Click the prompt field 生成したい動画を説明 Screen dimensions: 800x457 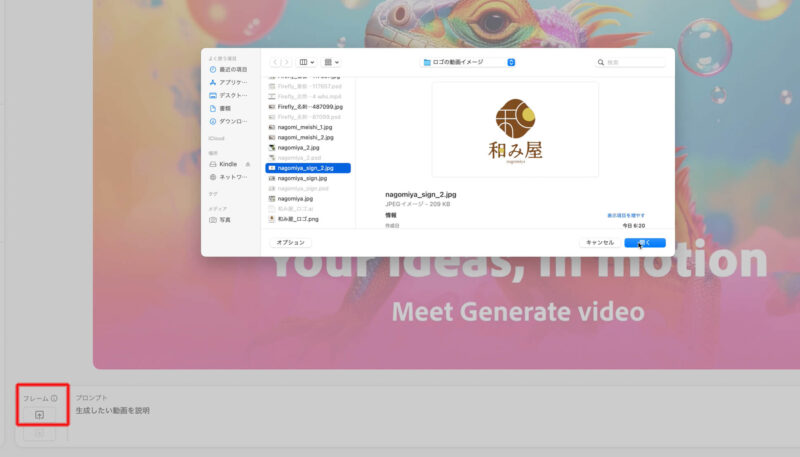click(113, 411)
